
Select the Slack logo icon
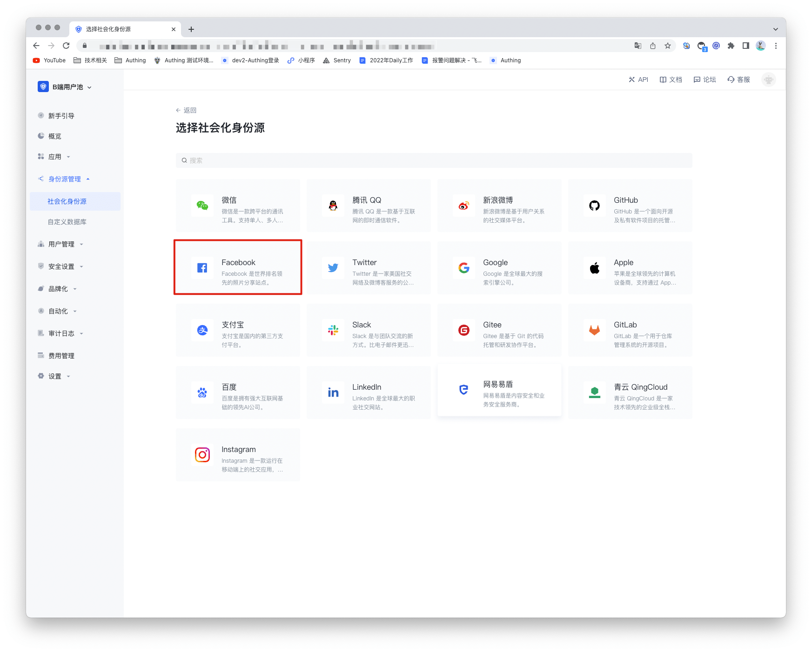pyautogui.click(x=333, y=330)
